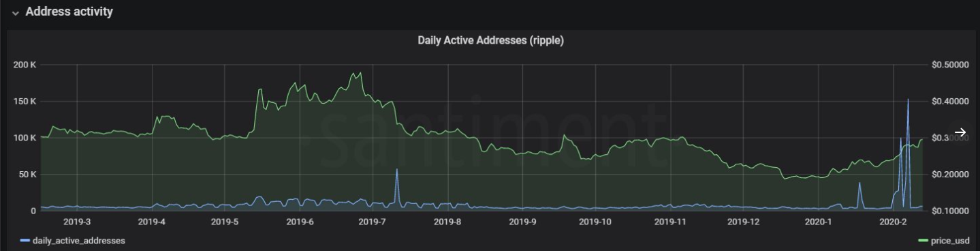Click the 50 K left axis label

(27, 175)
